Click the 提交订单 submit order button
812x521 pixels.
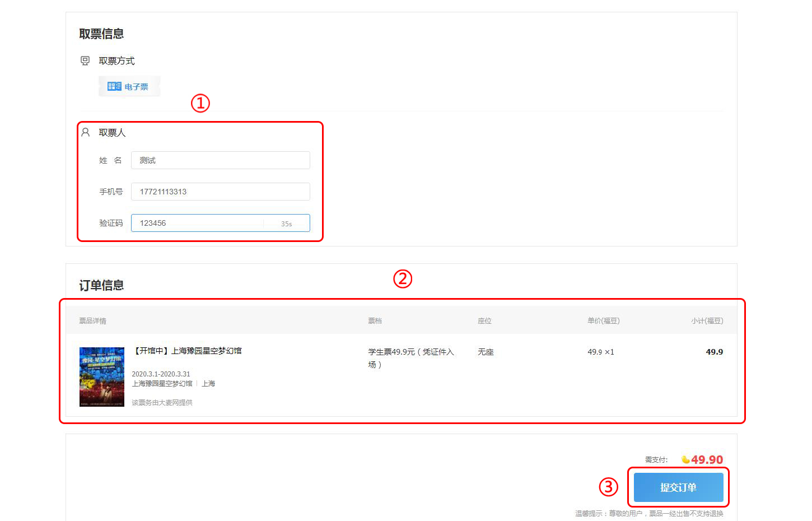tap(678, 487)
